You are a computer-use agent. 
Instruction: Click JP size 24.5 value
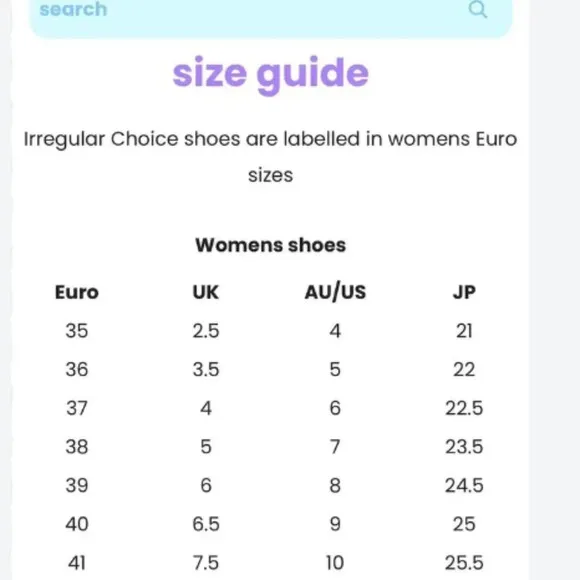464,485
